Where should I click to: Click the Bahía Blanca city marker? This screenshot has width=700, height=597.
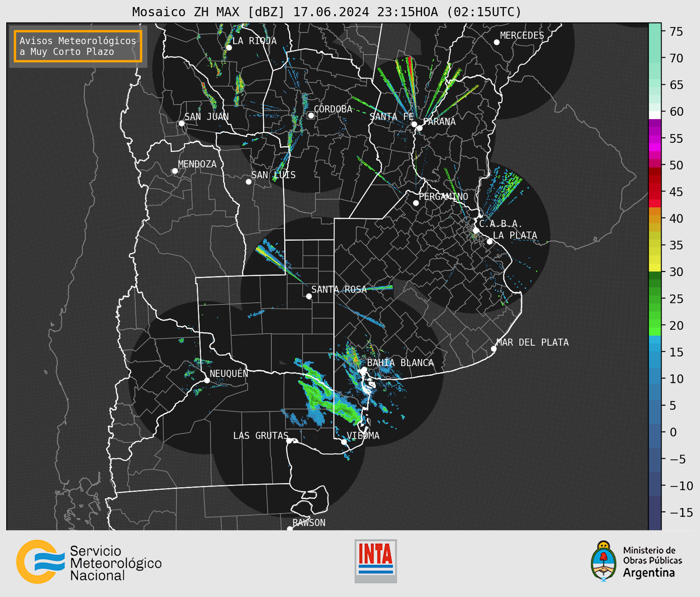(364, 369)
